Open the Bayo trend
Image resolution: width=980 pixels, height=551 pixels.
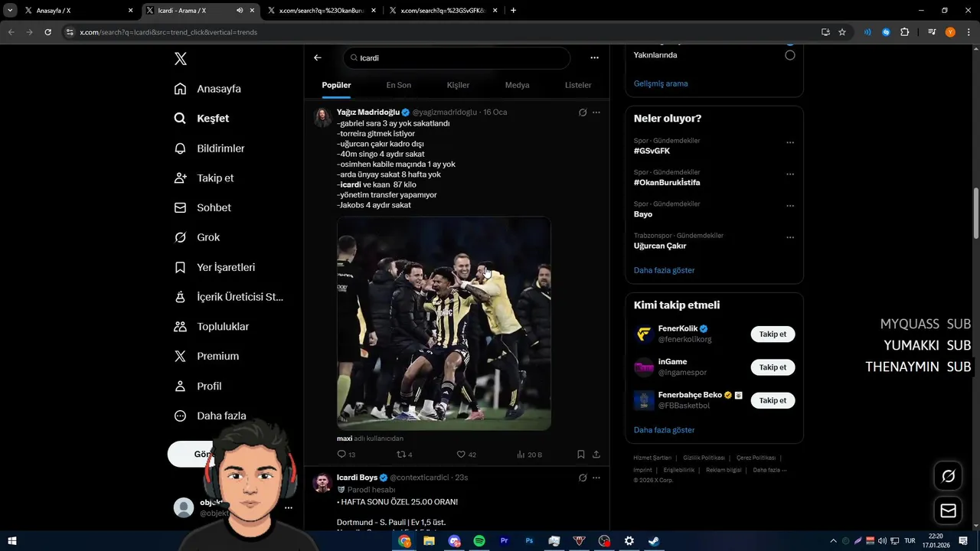[x=643, y=214]
